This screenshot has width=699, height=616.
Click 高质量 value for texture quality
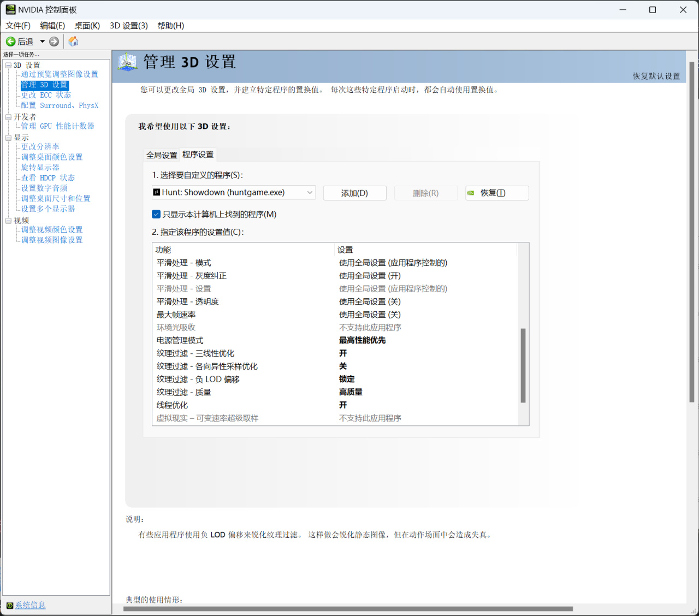click(351, 392)
